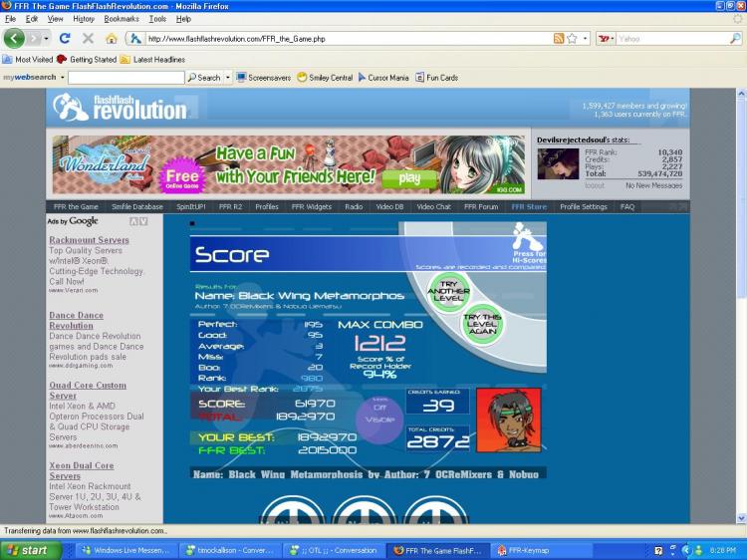Open the Rackmount Servers ad link

89,240
